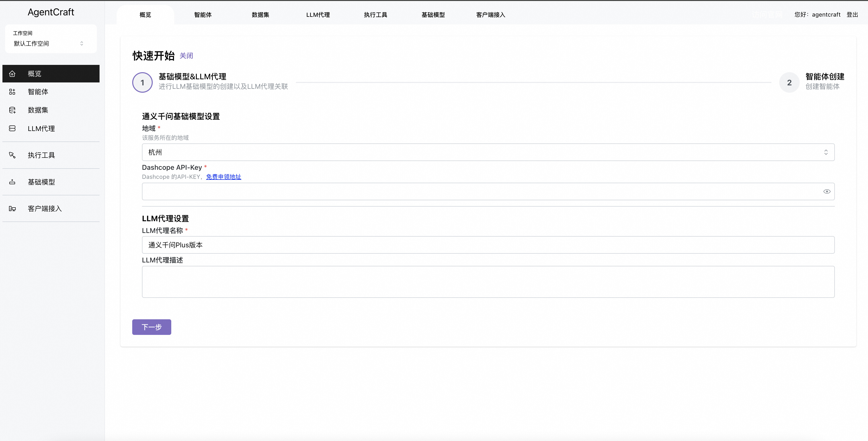Open the 地域 dropdown showing 杭州
This screenshot has height=441, width=868.
[488, 152]
